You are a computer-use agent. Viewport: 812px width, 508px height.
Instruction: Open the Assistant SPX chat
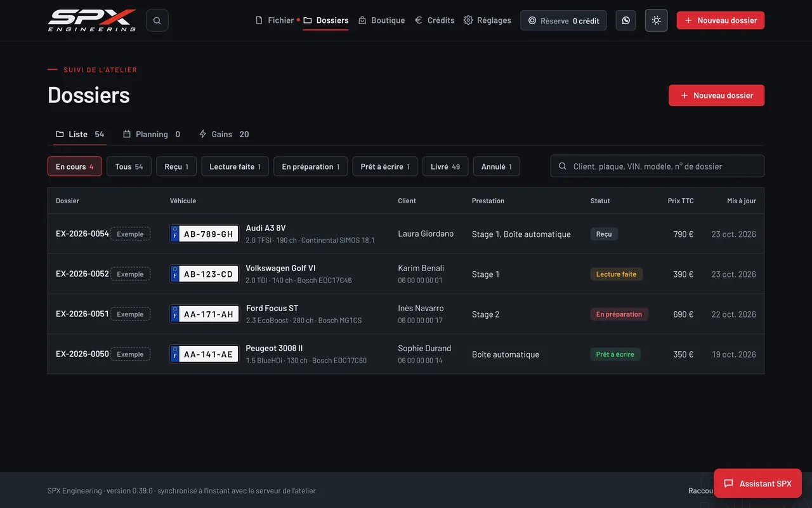pos(757,483)
